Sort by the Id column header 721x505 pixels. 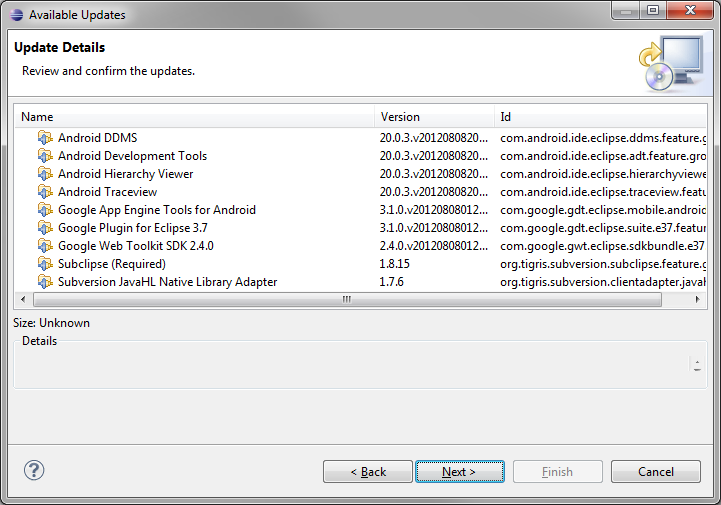pyautogui.click(x=601, y=116)
